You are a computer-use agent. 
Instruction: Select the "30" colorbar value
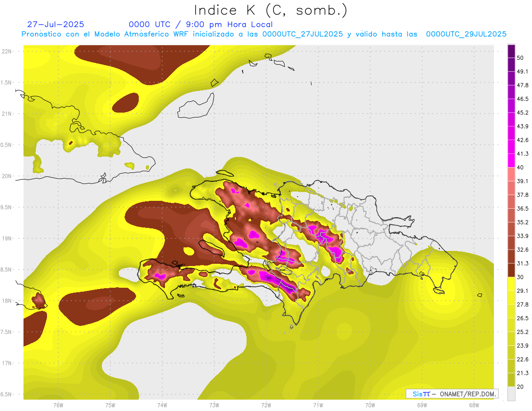(521, 277)
